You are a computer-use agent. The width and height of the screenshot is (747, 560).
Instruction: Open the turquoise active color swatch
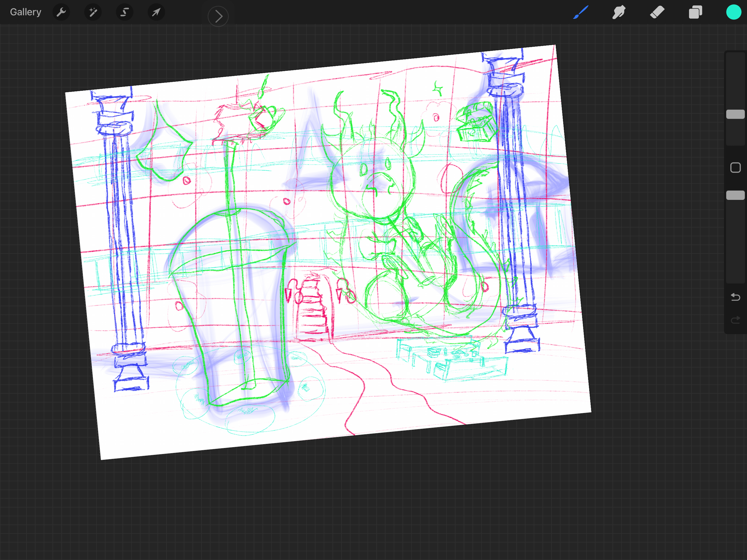(734, 13)
